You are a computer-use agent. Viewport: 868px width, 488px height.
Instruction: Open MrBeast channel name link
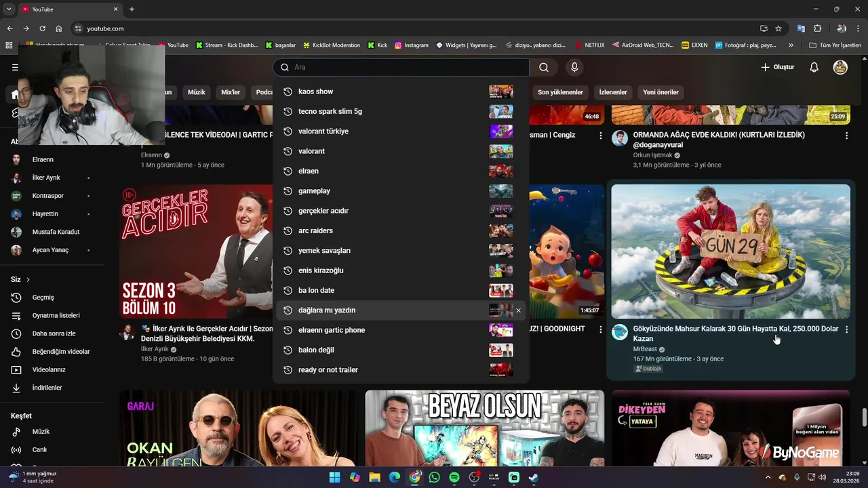pos(645,349)
